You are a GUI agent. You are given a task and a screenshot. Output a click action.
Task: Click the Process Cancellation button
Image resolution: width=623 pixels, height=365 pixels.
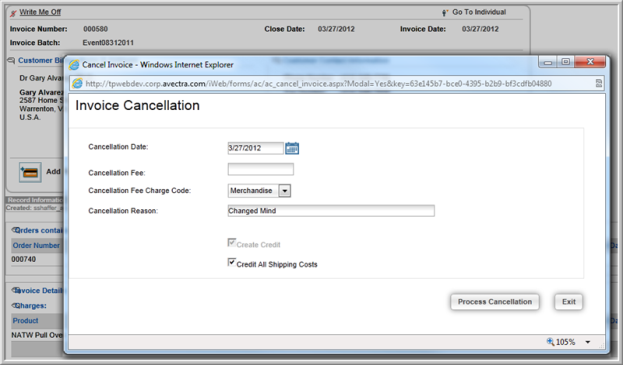tap(495, 302)
